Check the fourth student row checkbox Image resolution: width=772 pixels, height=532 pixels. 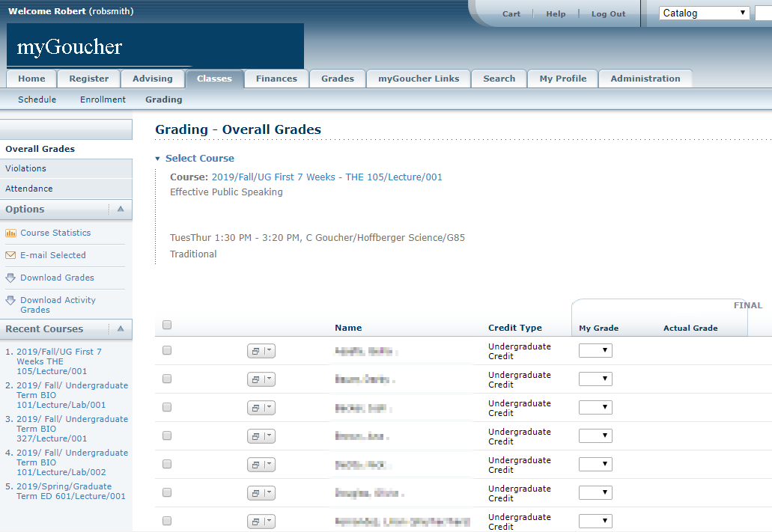tap(167, 435)
